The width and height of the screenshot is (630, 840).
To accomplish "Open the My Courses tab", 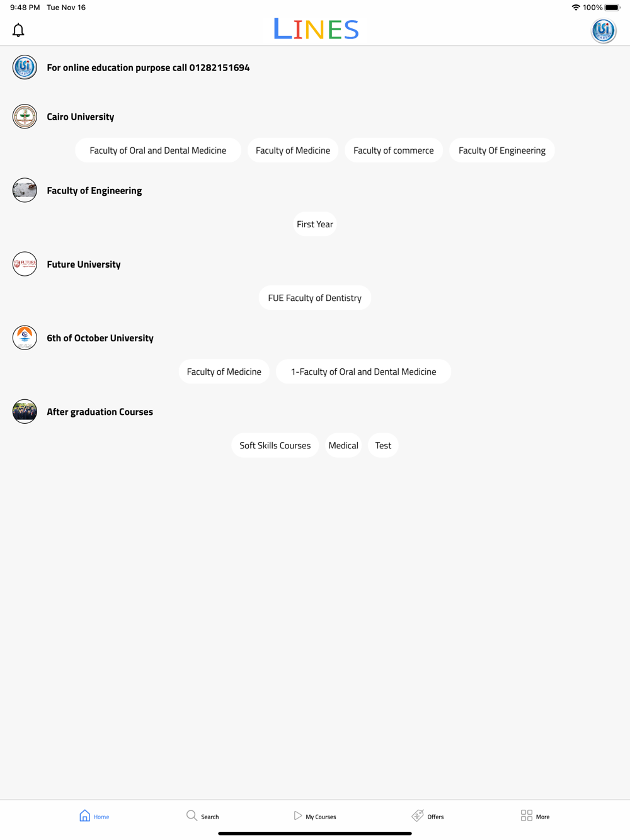I will point(315,816).
